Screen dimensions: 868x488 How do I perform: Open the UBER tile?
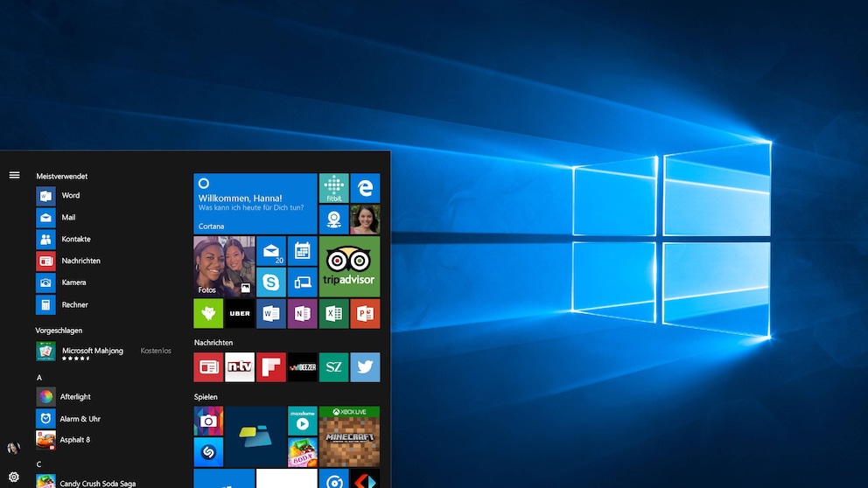[x=240, y=314]
